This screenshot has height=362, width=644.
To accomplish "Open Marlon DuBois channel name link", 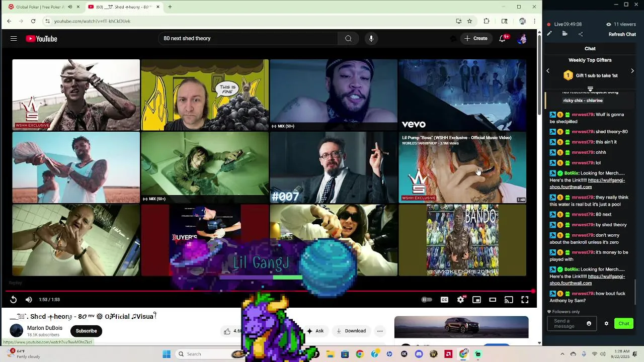I will [x=45, y=328].
